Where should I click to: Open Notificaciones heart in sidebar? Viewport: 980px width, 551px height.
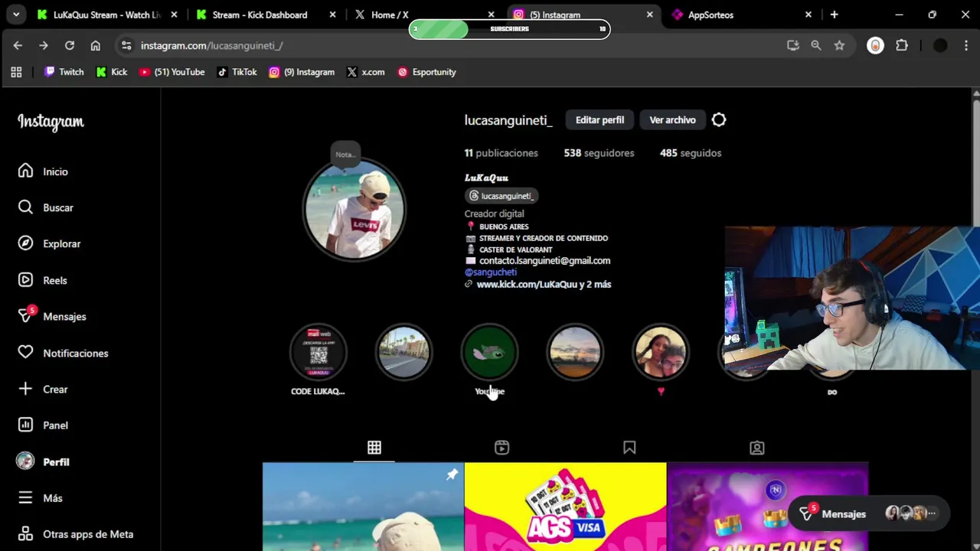pos(63,353)
